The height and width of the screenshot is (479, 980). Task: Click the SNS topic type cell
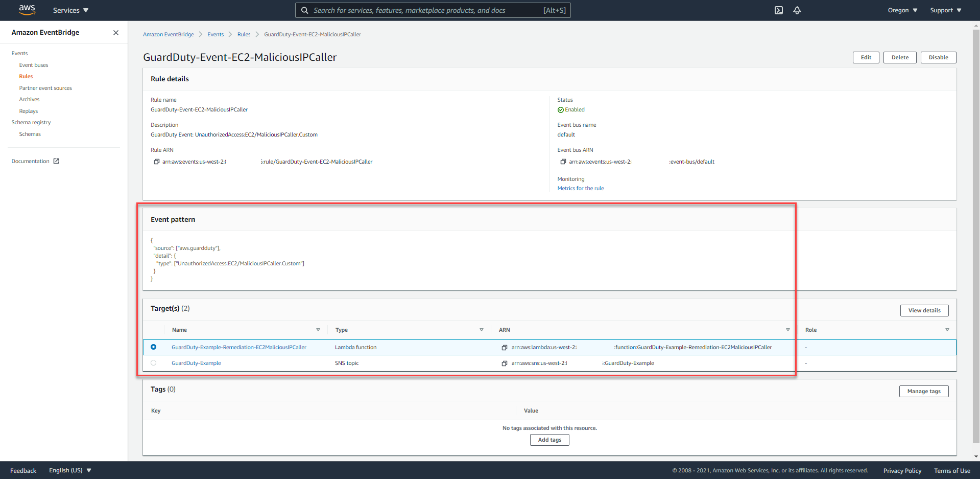coord(347,363)
